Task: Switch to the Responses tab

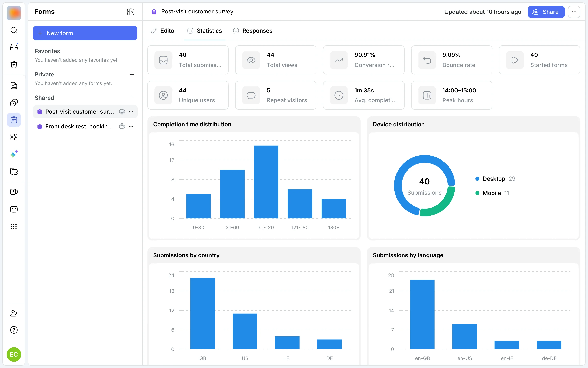Action: click(x=252, y=31)
